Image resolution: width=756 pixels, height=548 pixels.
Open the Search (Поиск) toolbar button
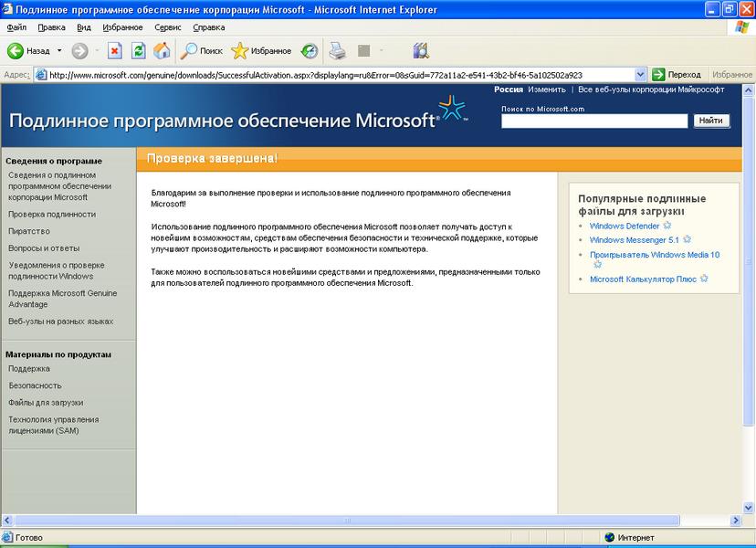tap(201, 51)
